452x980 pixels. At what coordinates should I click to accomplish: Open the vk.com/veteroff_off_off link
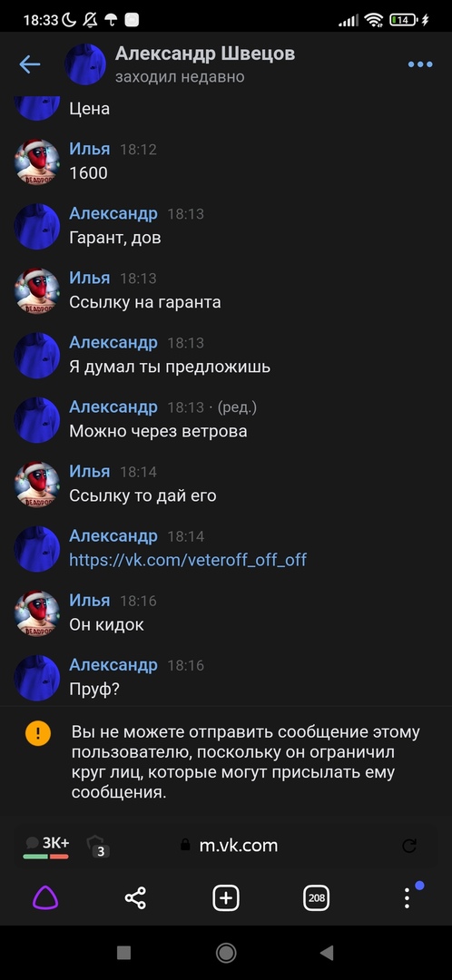click(188, 559)
